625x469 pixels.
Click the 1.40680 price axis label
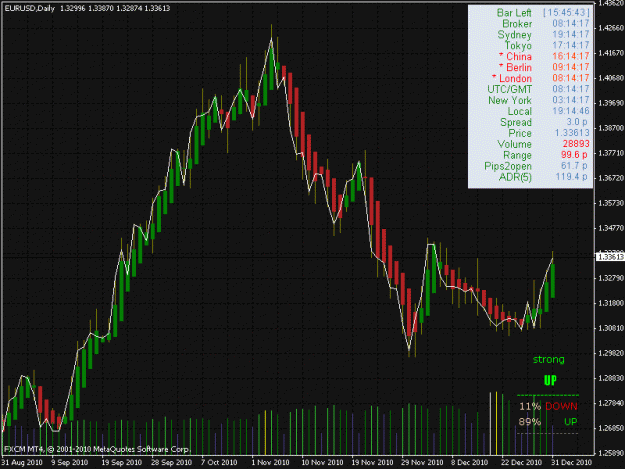pos(611,78)
